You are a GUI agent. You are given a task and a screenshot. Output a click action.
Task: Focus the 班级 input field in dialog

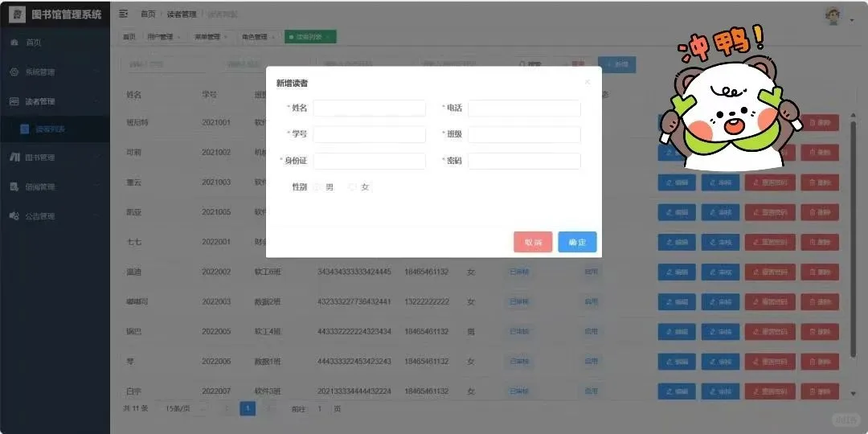click(x=524, y=134)
